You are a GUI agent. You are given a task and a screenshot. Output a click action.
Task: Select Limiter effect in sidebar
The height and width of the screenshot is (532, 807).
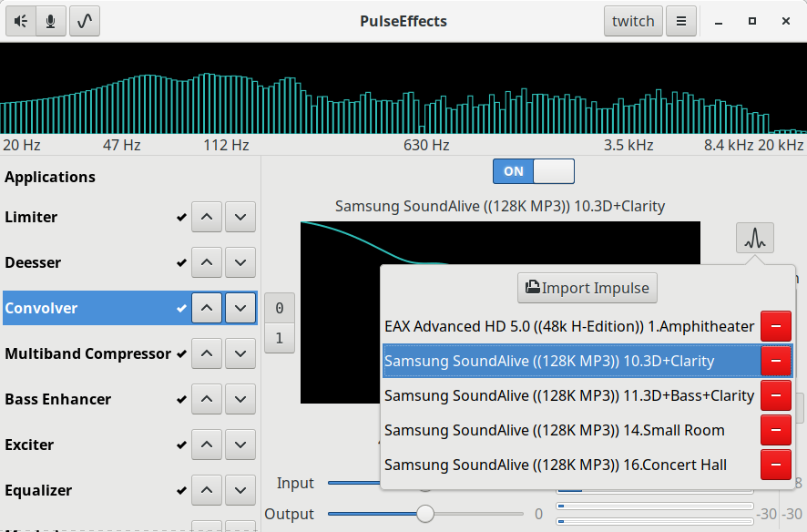(x=96, y=217)
